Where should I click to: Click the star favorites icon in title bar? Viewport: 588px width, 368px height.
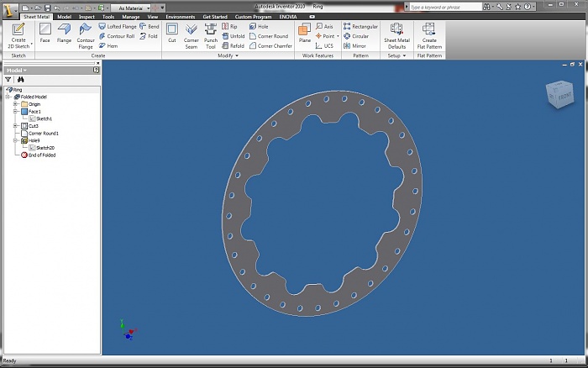point(518,7)
